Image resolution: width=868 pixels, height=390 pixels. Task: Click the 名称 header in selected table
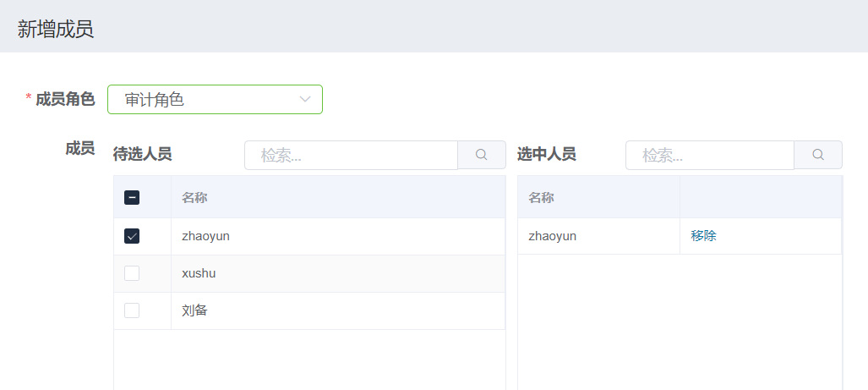tap(541, 198)
